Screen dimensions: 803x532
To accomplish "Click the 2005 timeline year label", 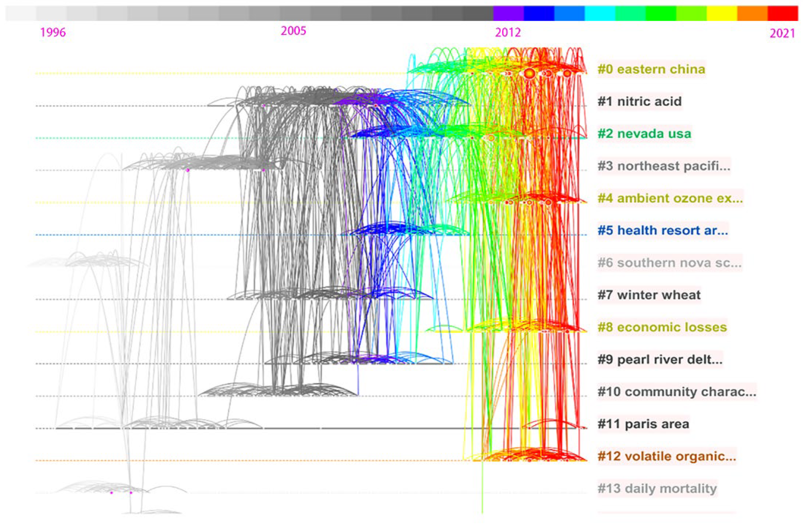I will (293, 31).
